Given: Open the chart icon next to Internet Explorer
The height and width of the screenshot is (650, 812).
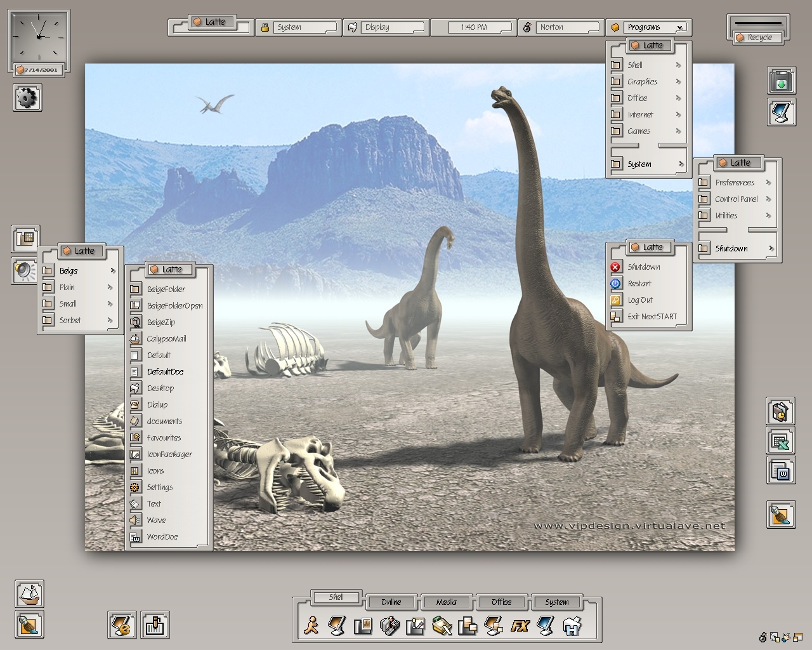Looking at the screenshot, I should [154, 625].
